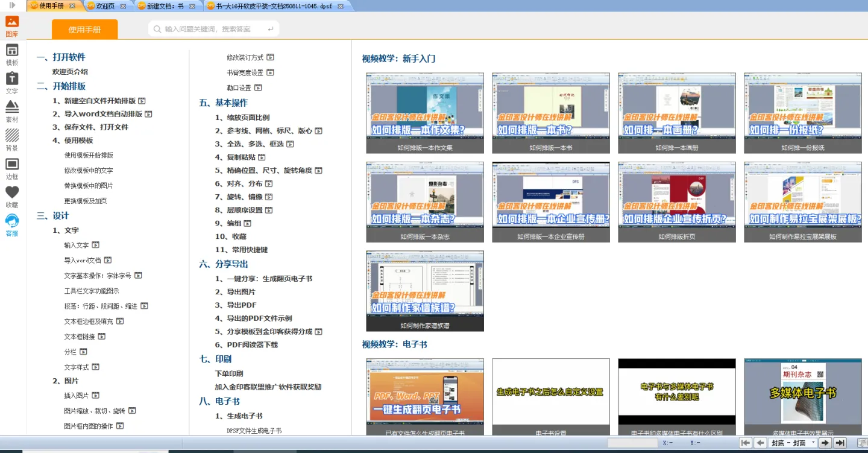Switch to the 新建文档：书 tab

point(165,6)
